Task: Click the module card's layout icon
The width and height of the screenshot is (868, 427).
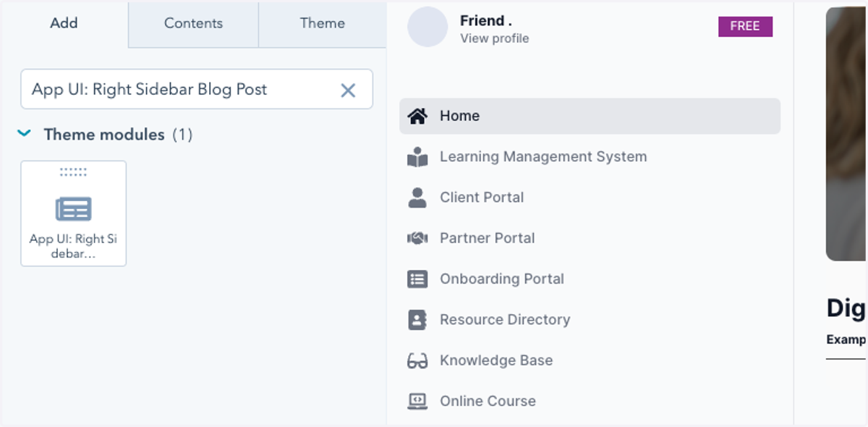Action: coord(74,209)
